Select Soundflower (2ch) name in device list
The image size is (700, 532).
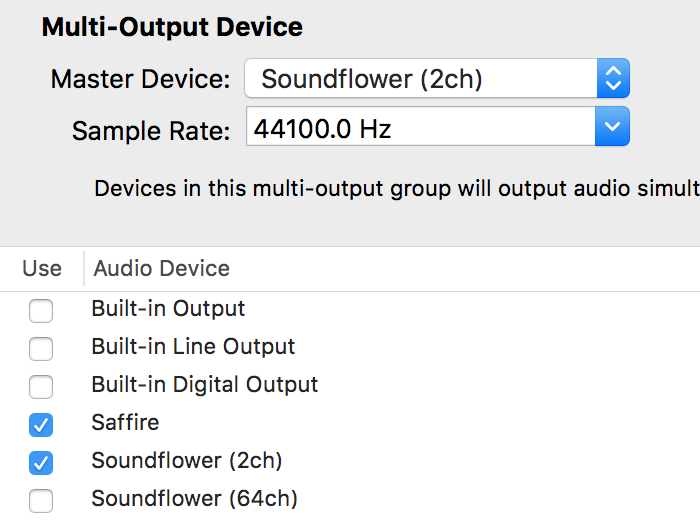tap(186, 461)
